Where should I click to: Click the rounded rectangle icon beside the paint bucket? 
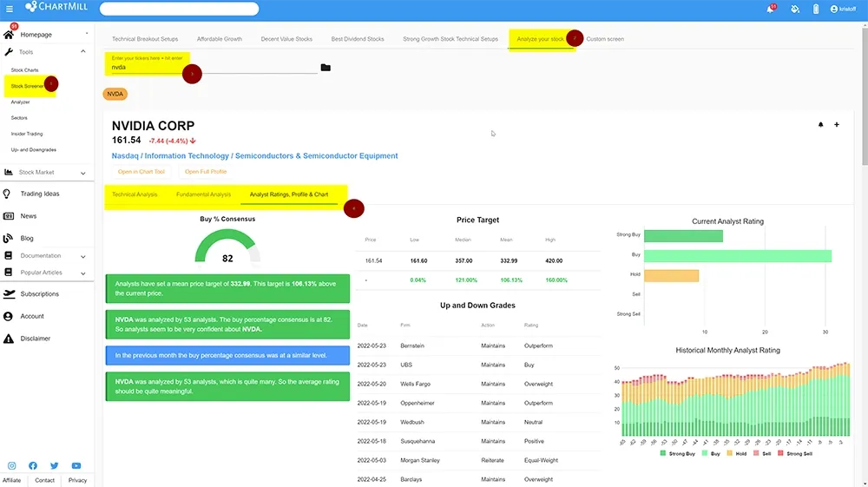[816, 9]
